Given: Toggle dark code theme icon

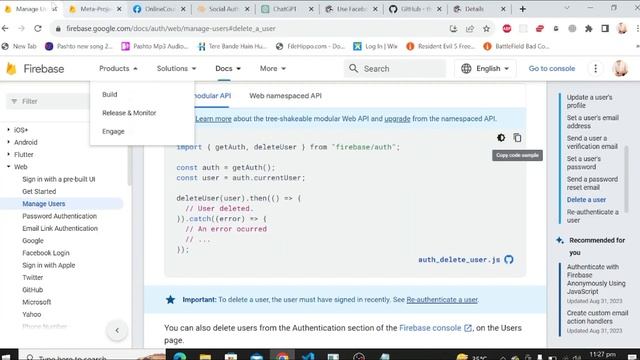Looking at the screenshot, I should click(x=501, y=138).
